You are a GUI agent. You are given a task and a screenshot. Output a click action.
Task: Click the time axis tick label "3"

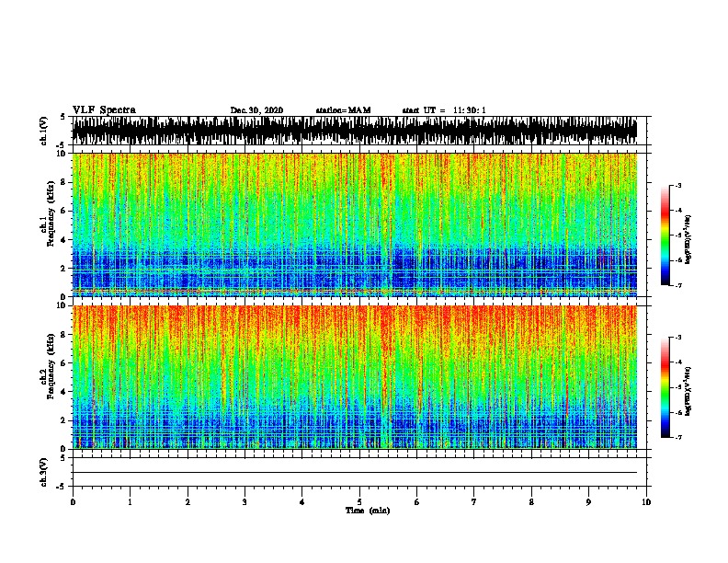[245, 502]
